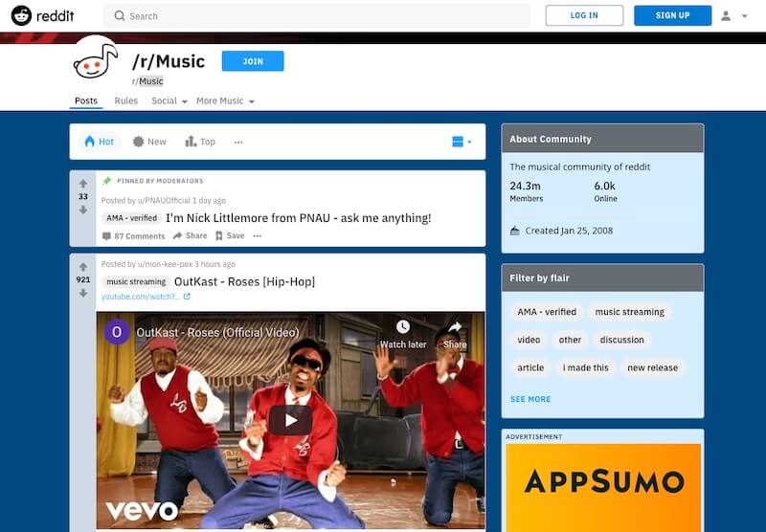Filter by discussion flair
Viewport: 766px width, 532px height.
(x=621, y=340)
